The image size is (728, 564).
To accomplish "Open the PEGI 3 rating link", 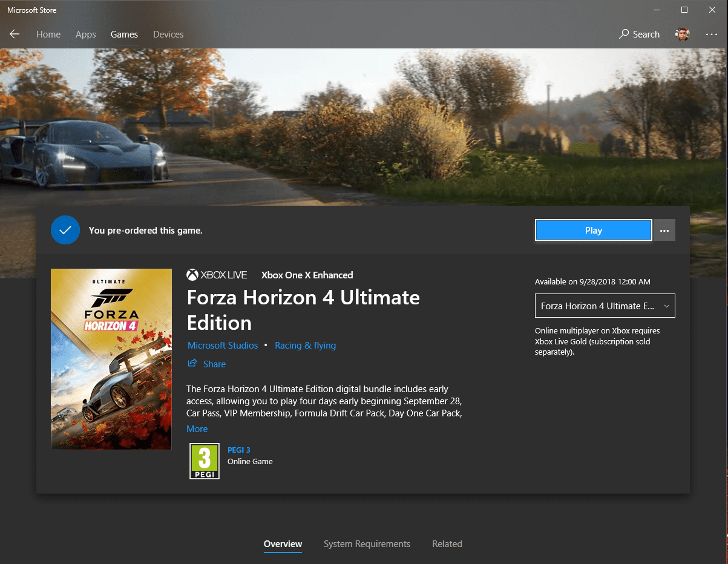I will click(239, 450).
